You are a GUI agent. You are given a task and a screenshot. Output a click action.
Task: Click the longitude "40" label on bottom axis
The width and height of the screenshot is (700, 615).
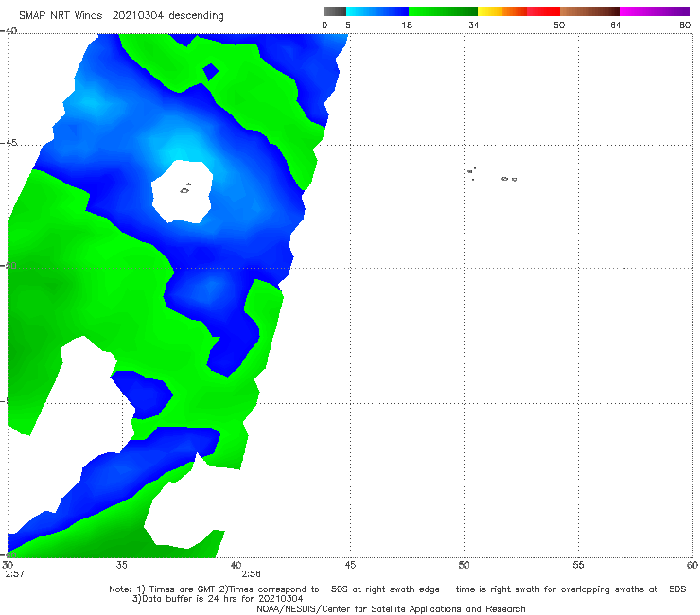click(x=236, y=565)
